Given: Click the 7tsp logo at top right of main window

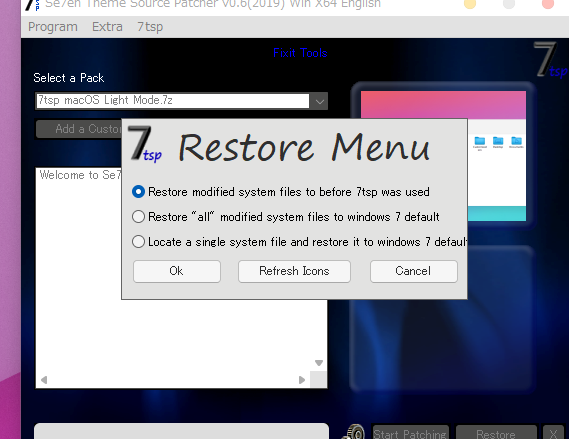Looking at the screenshot, I should (550, 60).
